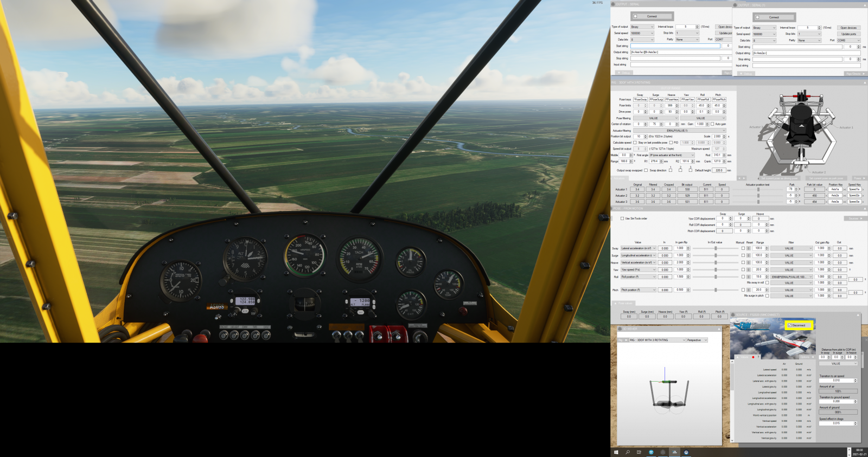
Task: Click the Source FS2020 window hexagon icon
Action: pos(733,314)
